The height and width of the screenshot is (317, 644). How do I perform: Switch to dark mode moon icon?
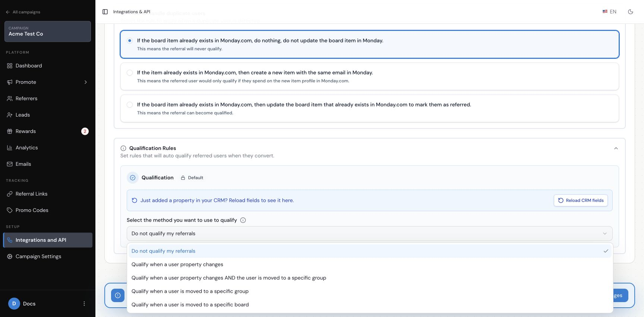coord(631,12)
